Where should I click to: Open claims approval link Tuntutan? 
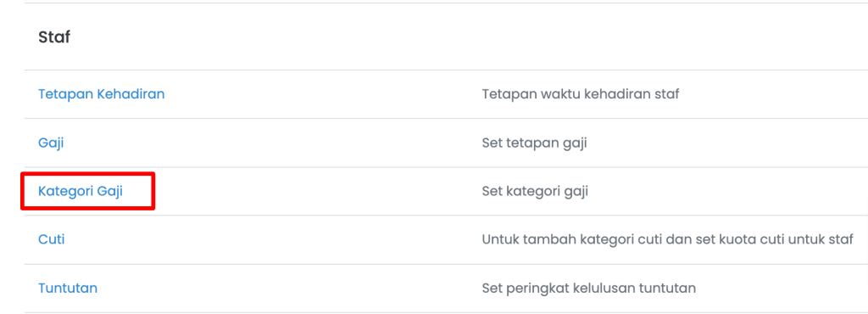68,289
